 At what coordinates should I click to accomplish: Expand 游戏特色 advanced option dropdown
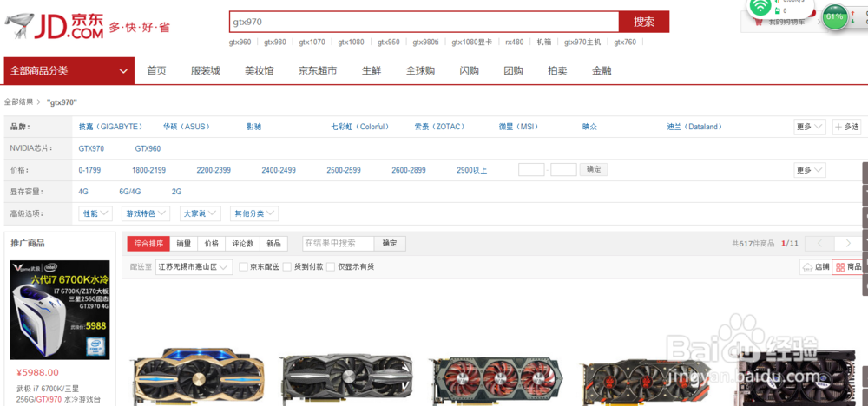146,213
